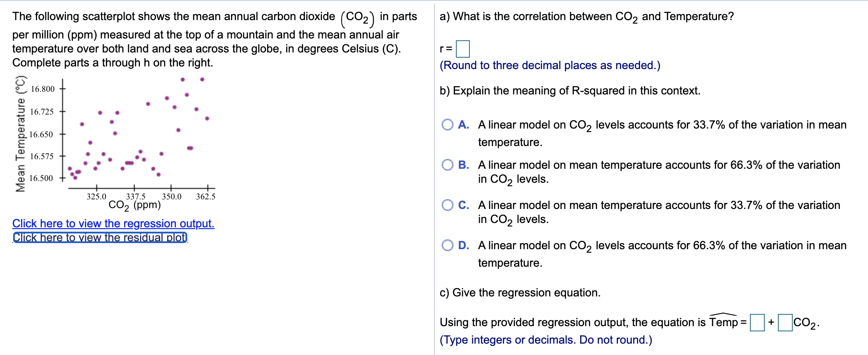
Task: Select answer choice B about 66.3% variation
Action: coord(448,164)
